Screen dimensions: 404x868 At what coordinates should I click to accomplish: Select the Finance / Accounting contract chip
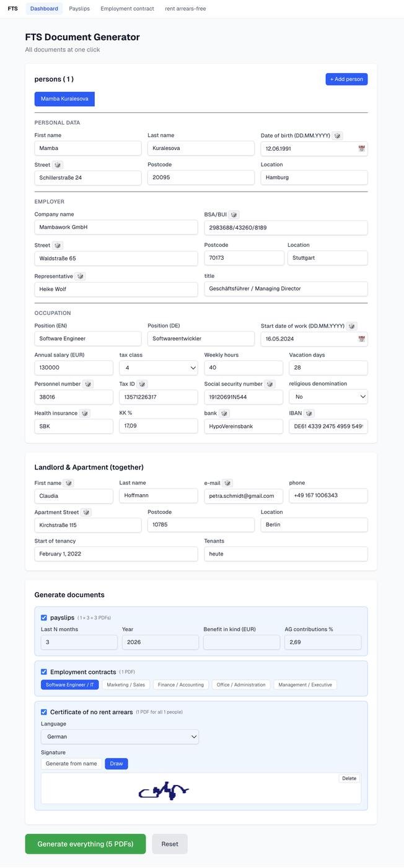click(x=181, y=683)
